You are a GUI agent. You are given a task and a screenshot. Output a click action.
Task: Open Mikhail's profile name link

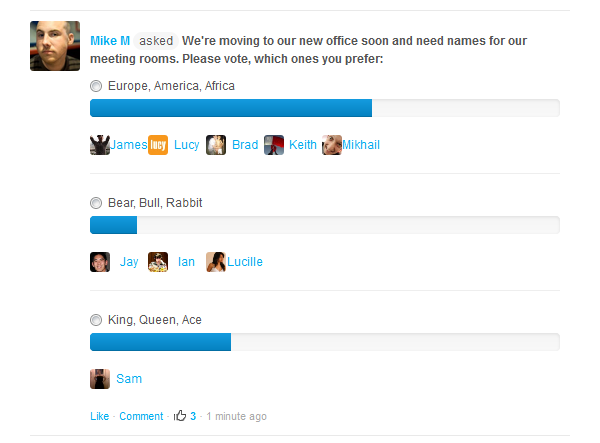tap(361, 145)
